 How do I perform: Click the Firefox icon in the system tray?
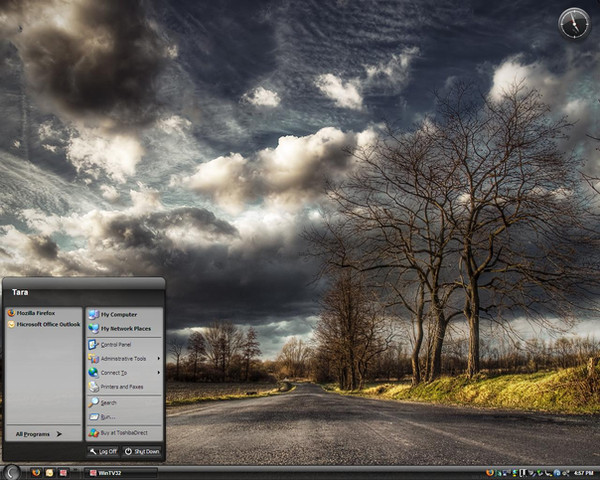click(x=490, y=473)
